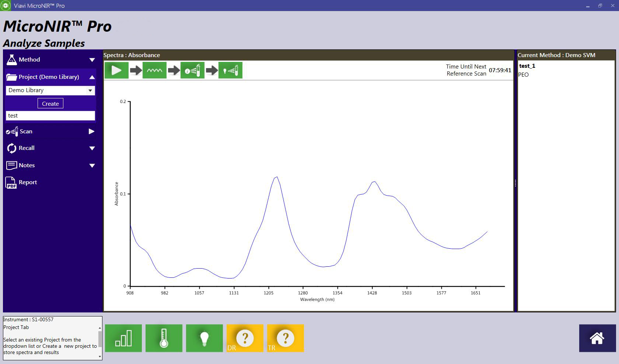Click the Spectra : Absorbance panel header
The height and width of the screenshot is (364, 619).
[x=132, y=55]
